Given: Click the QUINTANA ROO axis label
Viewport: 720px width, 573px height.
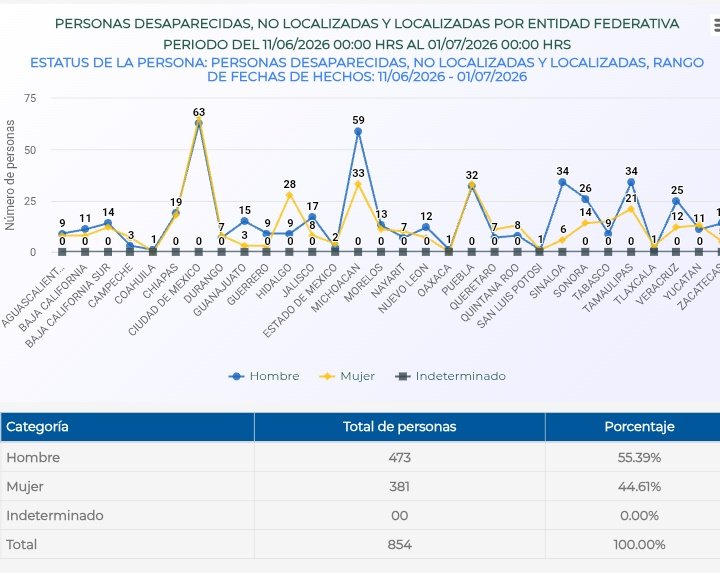Looking at the screenshot, I should [489, 292].
